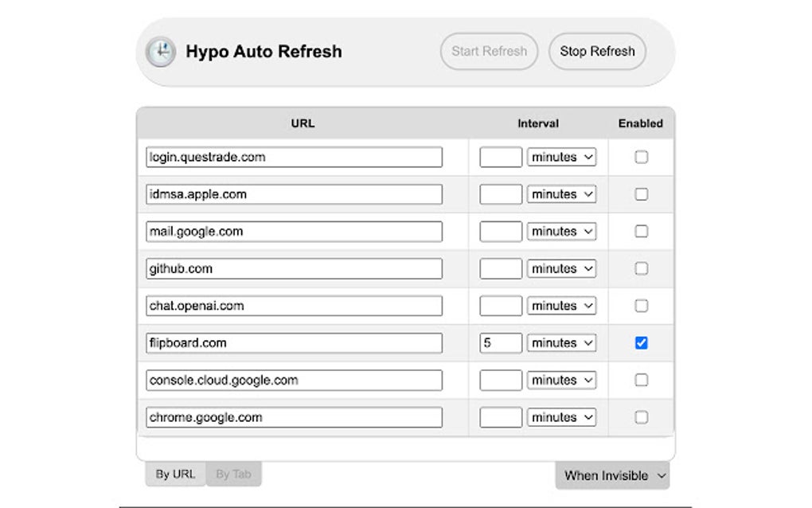Expand the When Invisible dropdown
Image resolution: width=812 pixels, height=508 pixels.
click(x=612, y=474)
